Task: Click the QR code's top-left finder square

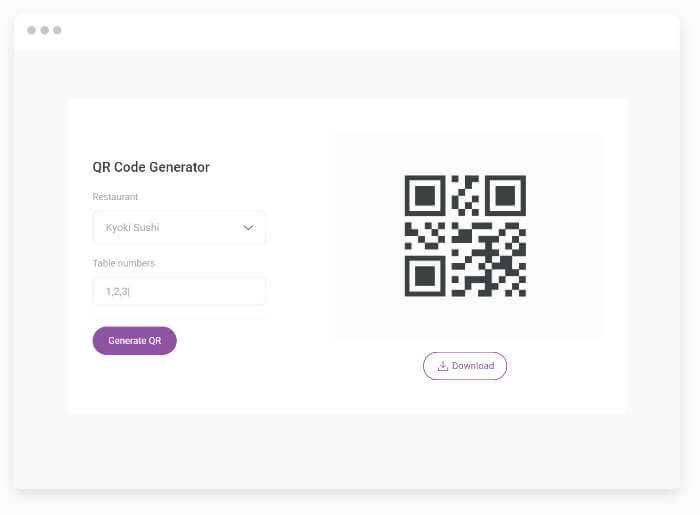Action: tap(425, 195)
